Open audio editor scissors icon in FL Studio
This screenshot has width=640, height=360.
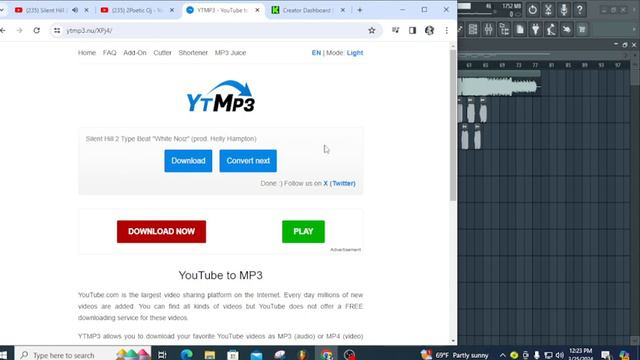[x=548, y=9]
